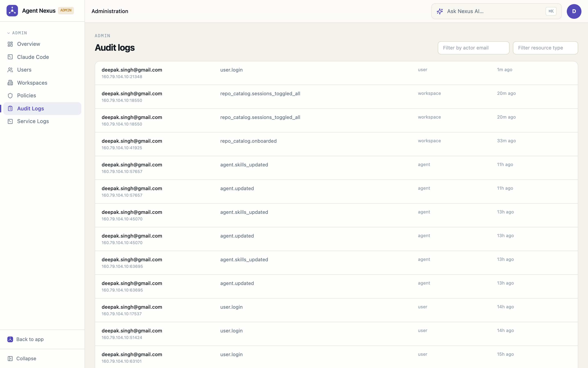This screenshot has width=588, height=368.
Task: Focus the Filter resource type field
Action: [x=545, y=48]
